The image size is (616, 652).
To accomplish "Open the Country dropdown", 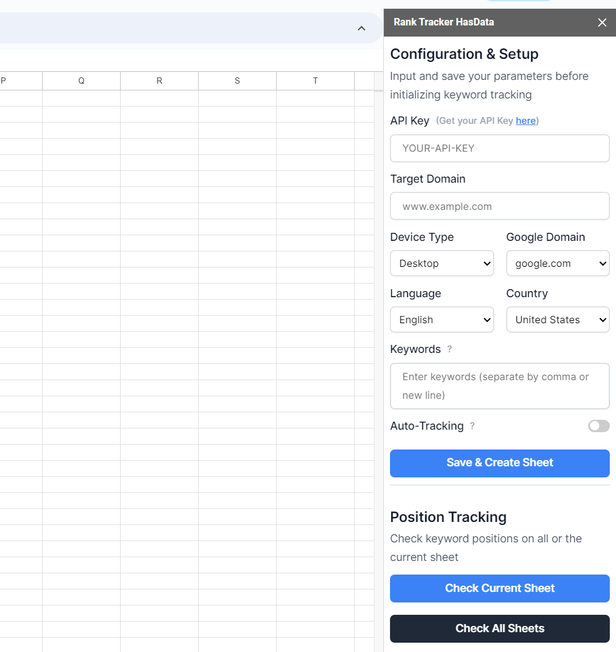I will [x=557, y=320].
